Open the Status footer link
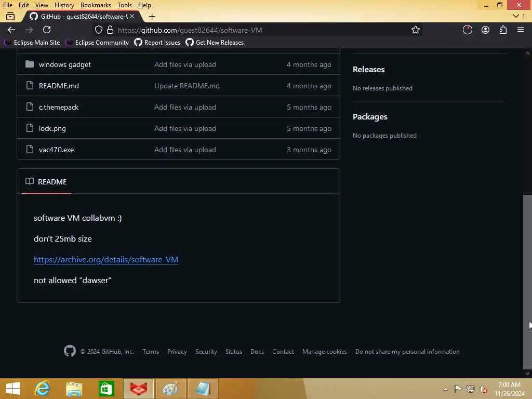Viewport: 532px width, 399px height. coord(234,352)
